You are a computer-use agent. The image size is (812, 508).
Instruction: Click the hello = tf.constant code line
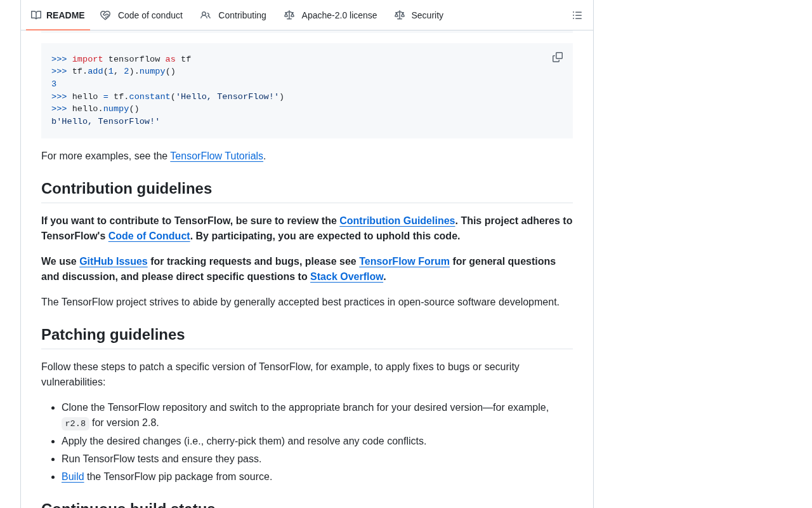(x=168, y=97)
